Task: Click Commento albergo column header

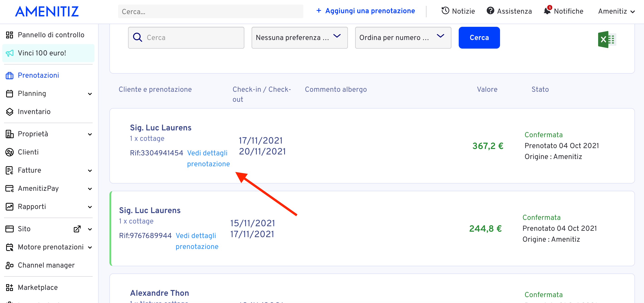Action: click(x=335, y=89)
